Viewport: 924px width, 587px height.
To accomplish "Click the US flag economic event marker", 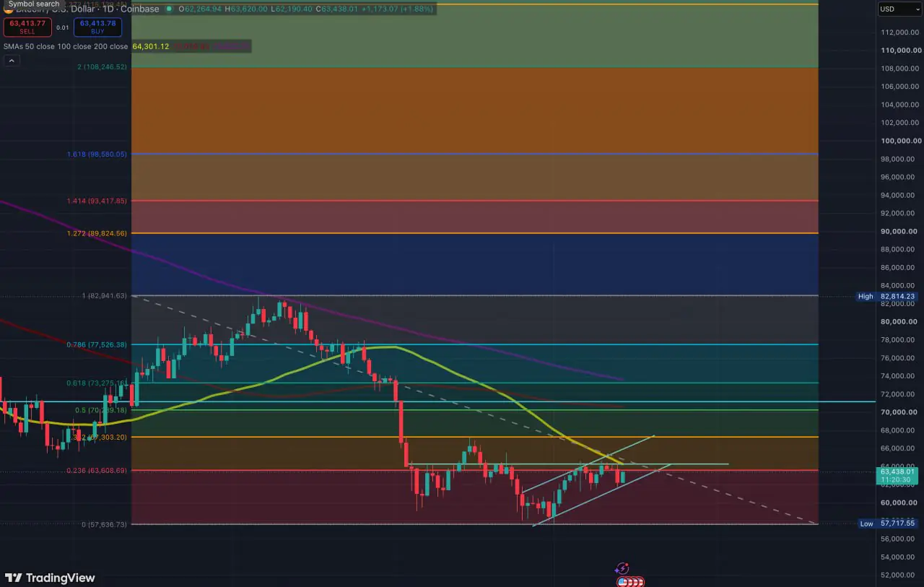I will point(622,581).
